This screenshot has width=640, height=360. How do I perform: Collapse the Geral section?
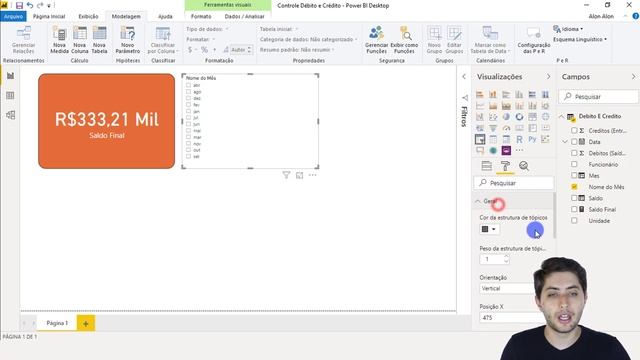(x=478, y=201)
